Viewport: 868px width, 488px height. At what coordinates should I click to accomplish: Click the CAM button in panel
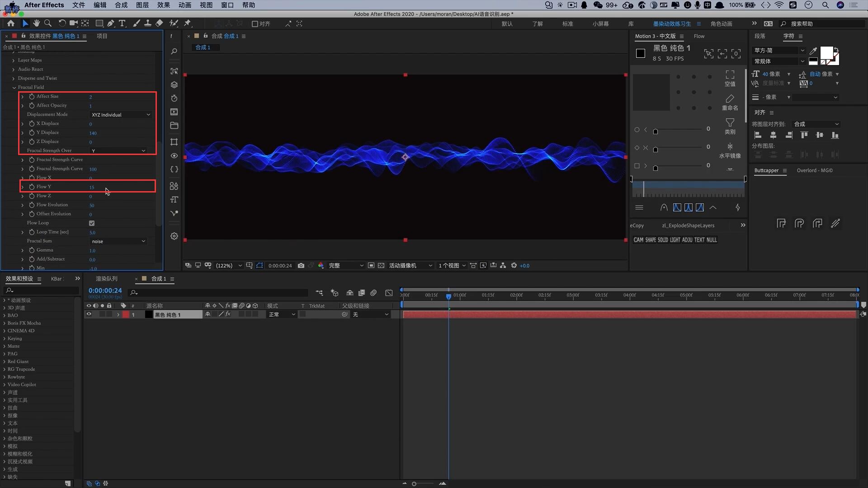click(638, 240)
